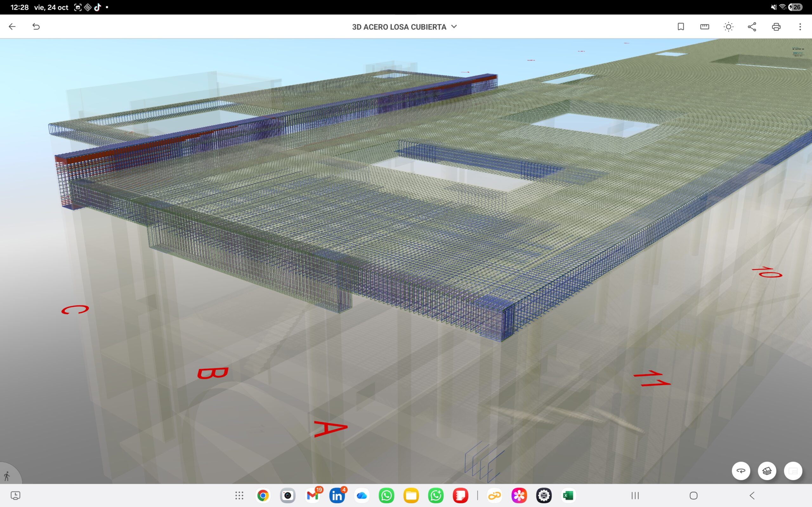812x507 pixels.
Task: Expand the 3D ACERO LOSA CUBIERTA dropdown
Action: (x=404, y=27)
